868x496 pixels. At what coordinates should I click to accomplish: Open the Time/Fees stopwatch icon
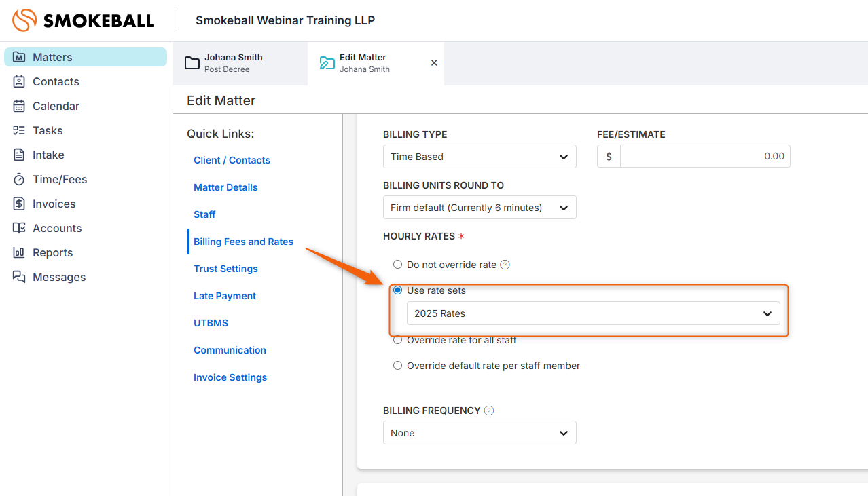point(19,179)
